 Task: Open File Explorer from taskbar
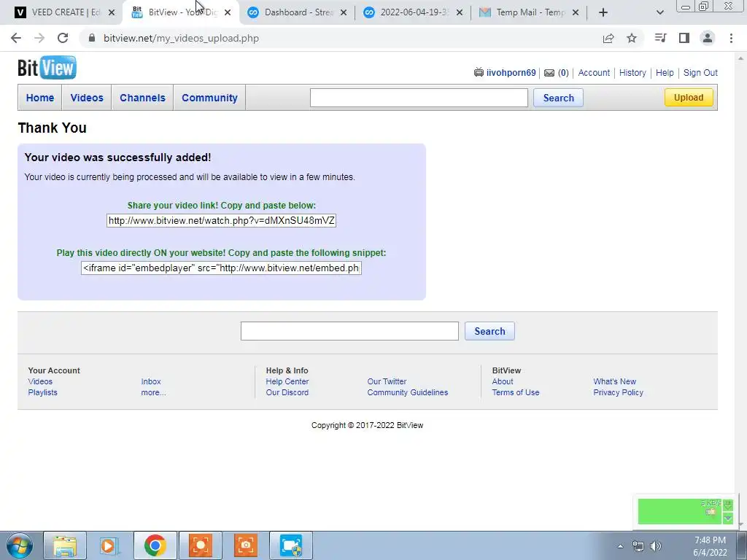coord(65,545)
